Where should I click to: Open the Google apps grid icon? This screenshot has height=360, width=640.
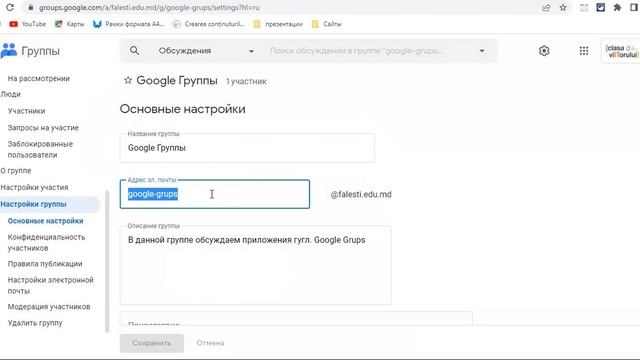point(584,51)
